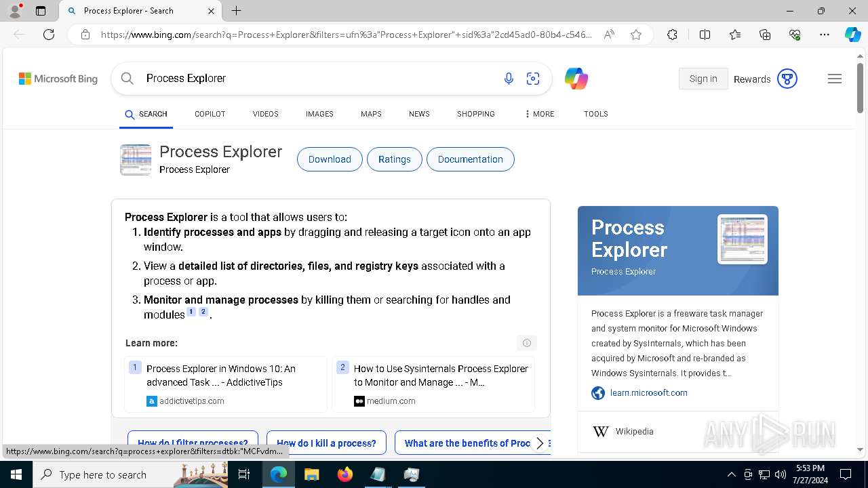Open the tab actions menu icon
Image resolution: width=868 pixels, height=488 pixels.
(x=41, y=11)
